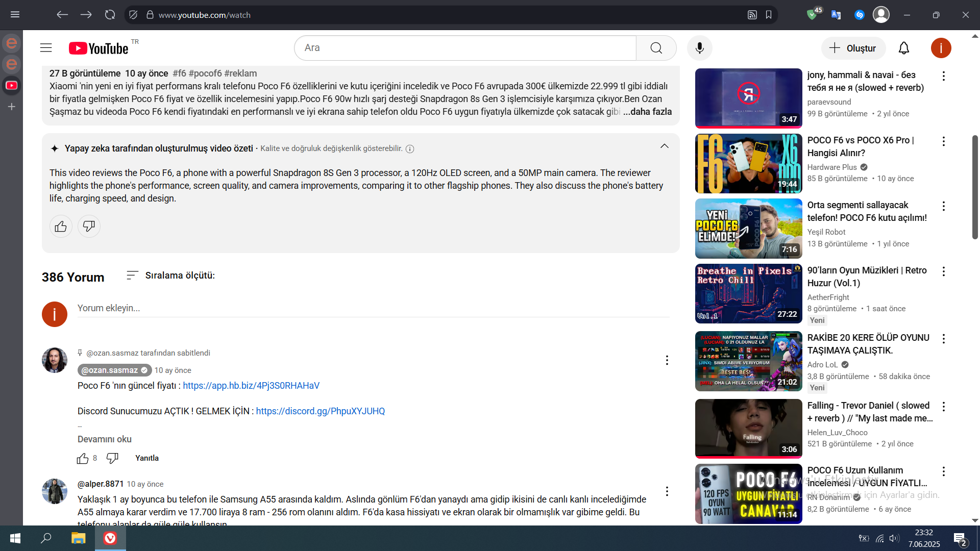Start voice search with microphone
Screen dimensions: 980x551
click(x=699, y=48)
